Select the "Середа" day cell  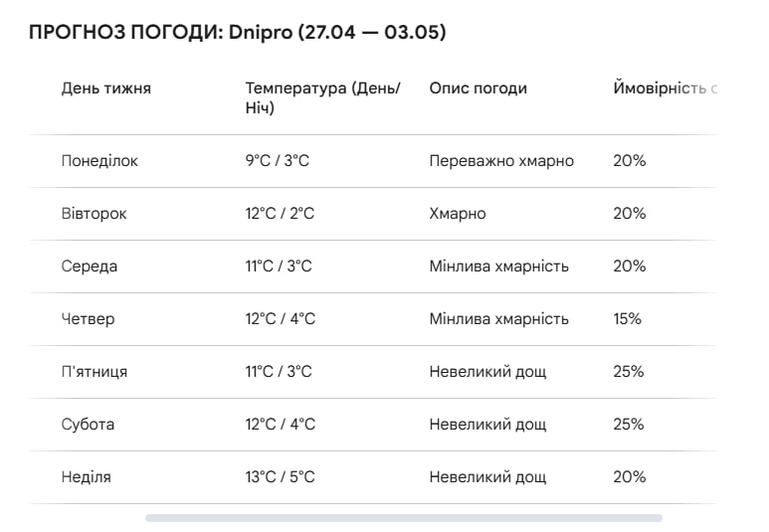tap(90, 266)
